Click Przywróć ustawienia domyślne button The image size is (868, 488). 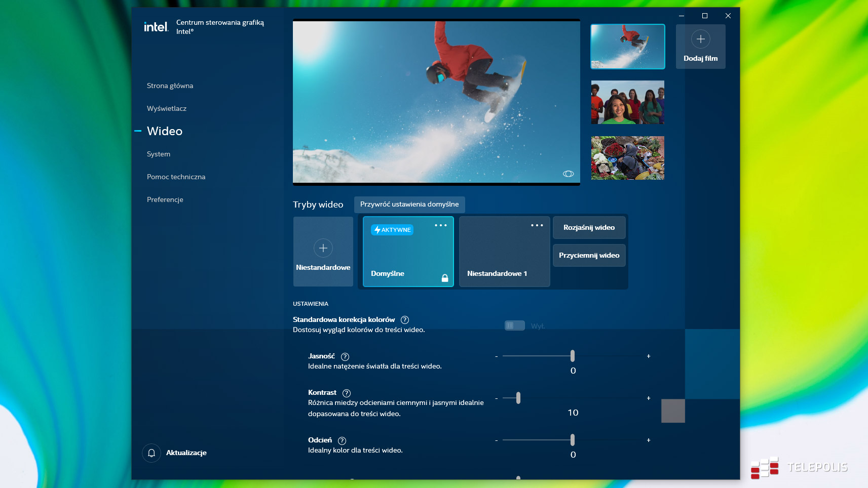pos(409,205)
